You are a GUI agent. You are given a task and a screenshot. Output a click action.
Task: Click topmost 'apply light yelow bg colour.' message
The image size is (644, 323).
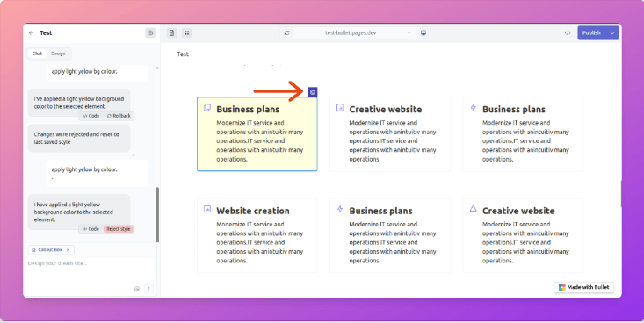tap(97, 72)
